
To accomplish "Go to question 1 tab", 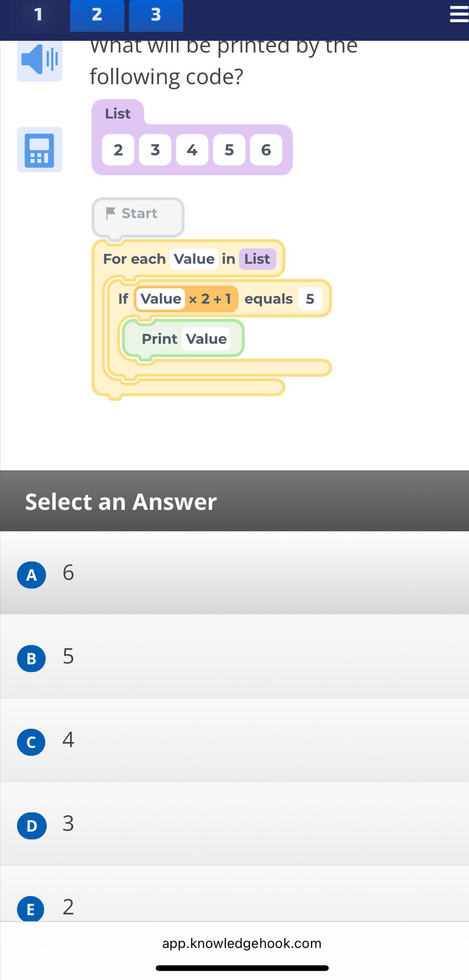I will coord(38,15).
